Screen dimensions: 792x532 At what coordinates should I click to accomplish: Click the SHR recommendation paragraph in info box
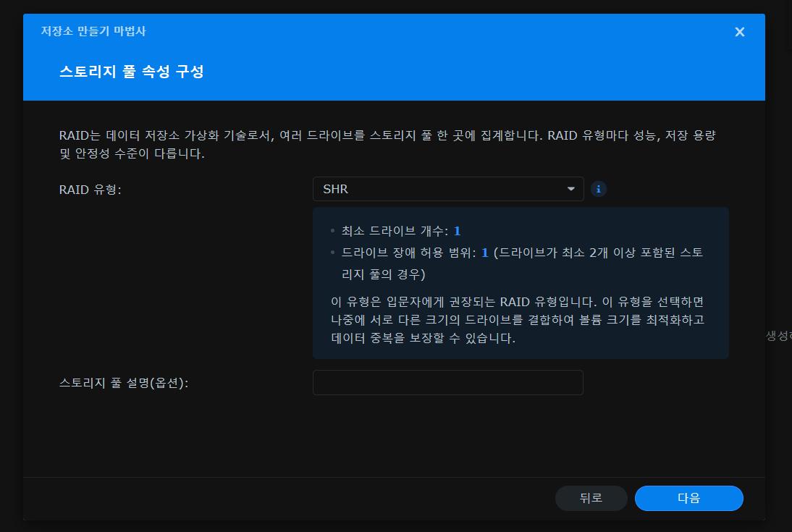point(518,319)
